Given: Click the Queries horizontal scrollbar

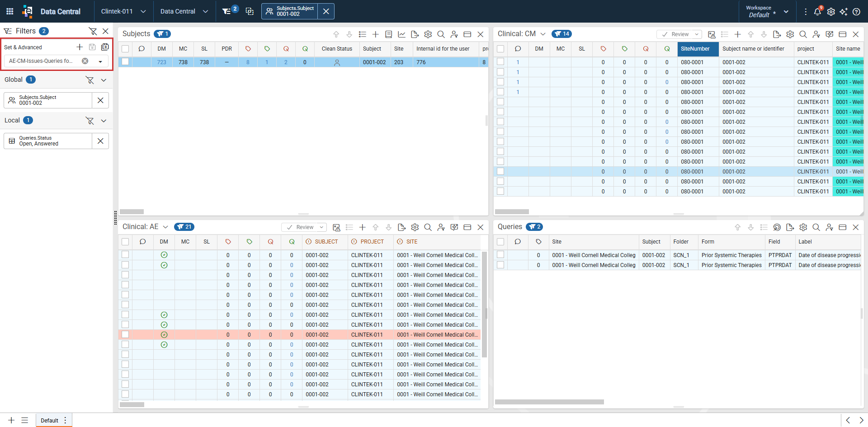Looking at the screenshot, I should [549, 402].
